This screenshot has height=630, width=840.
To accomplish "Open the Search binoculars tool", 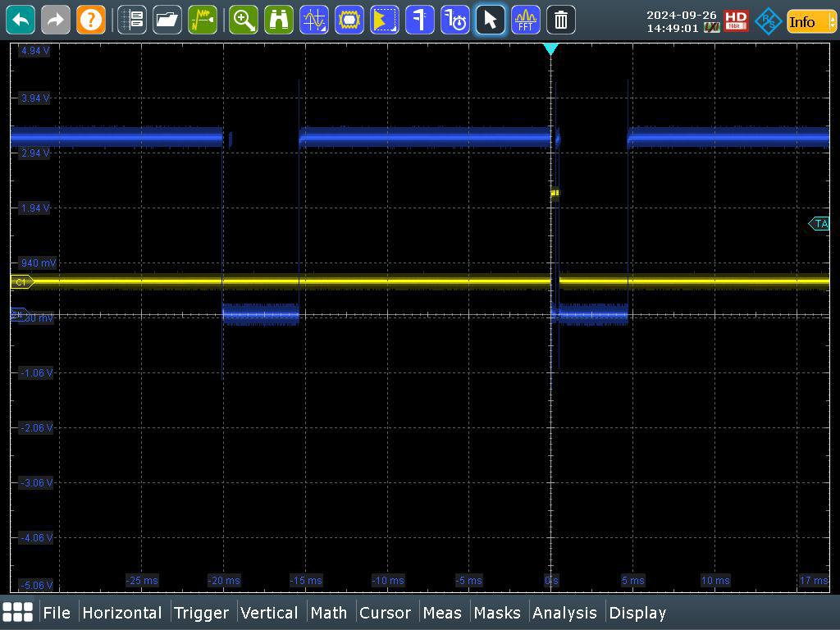I will [279, 20].
